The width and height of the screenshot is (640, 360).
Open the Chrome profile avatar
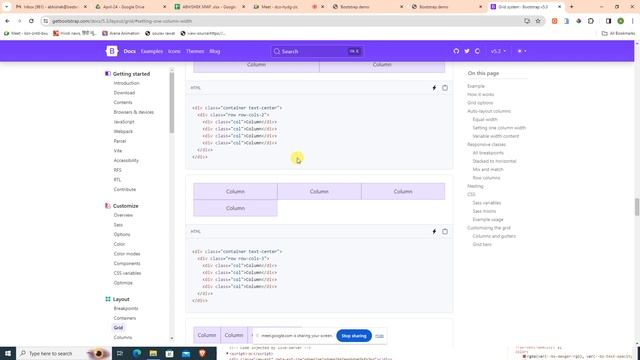[x=620, y=21]
